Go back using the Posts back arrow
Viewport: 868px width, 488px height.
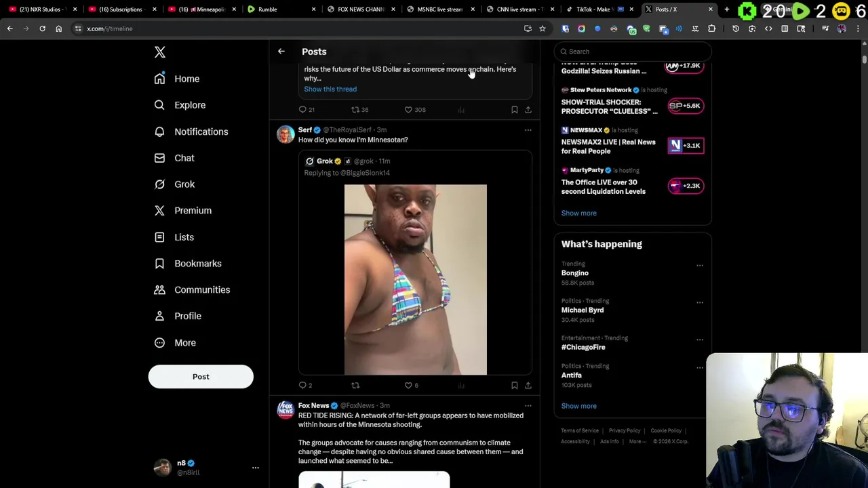281,52
